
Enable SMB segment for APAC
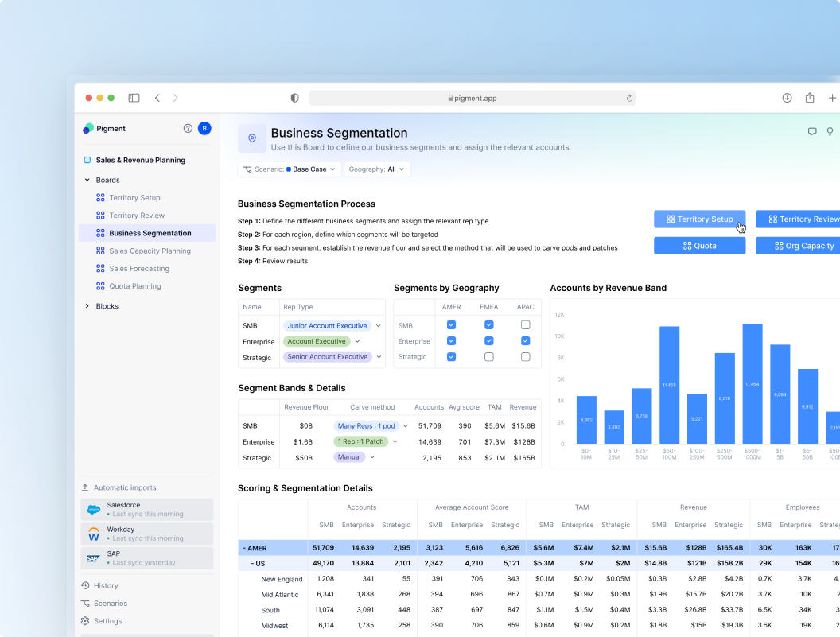[x=525, y=325]
